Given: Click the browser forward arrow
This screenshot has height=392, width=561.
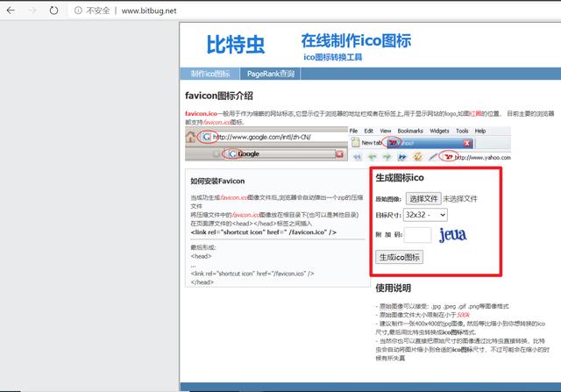Looking at the screenshot, I should pyautogui.click(x=32, y=11).
